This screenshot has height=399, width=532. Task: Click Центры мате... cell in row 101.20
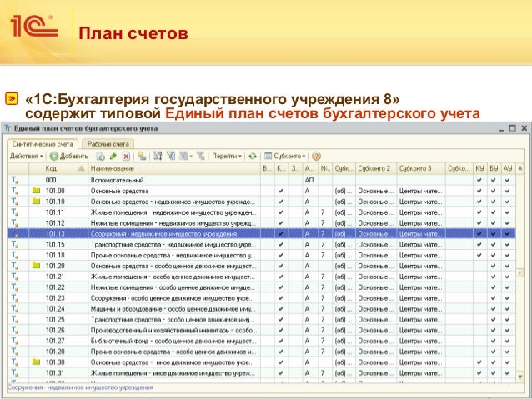(x=421, y=266)
